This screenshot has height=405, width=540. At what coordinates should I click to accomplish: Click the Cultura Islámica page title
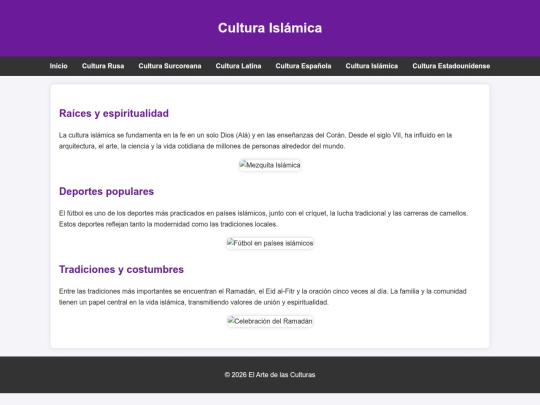click(270, 28)
